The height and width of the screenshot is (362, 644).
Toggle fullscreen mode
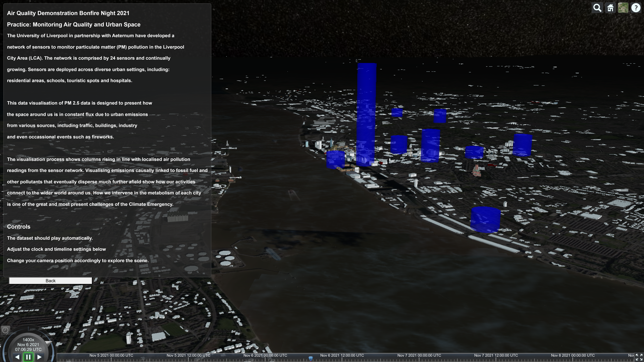point(639,357)
